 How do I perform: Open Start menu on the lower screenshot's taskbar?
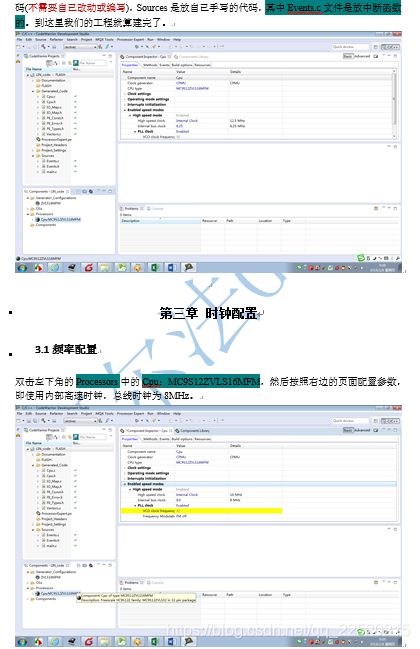[x=22, y=642]
